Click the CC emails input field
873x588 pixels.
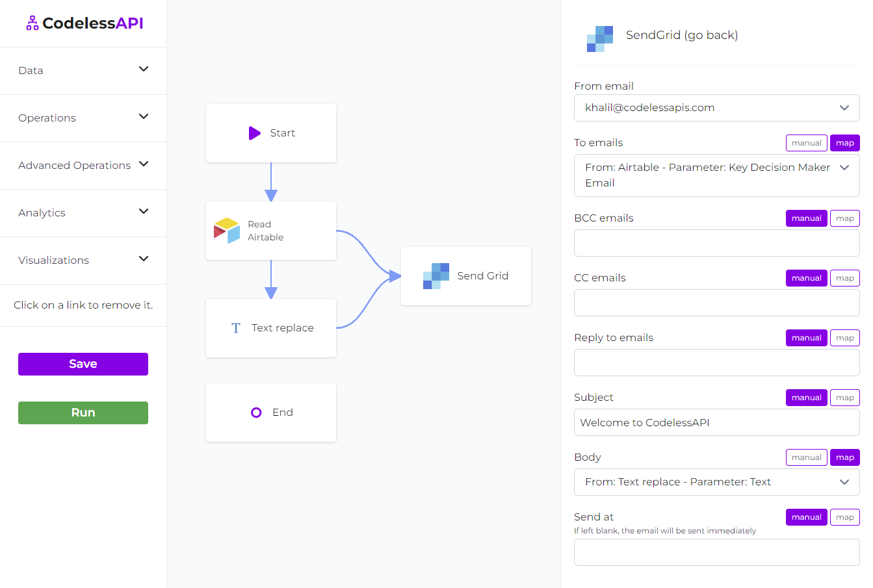tap(717, 303)
